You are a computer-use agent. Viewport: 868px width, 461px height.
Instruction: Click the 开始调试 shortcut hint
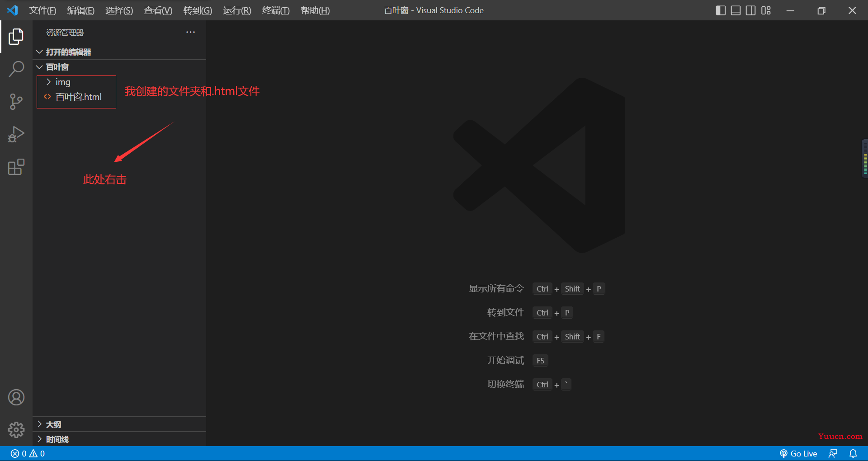pos(505,360)
